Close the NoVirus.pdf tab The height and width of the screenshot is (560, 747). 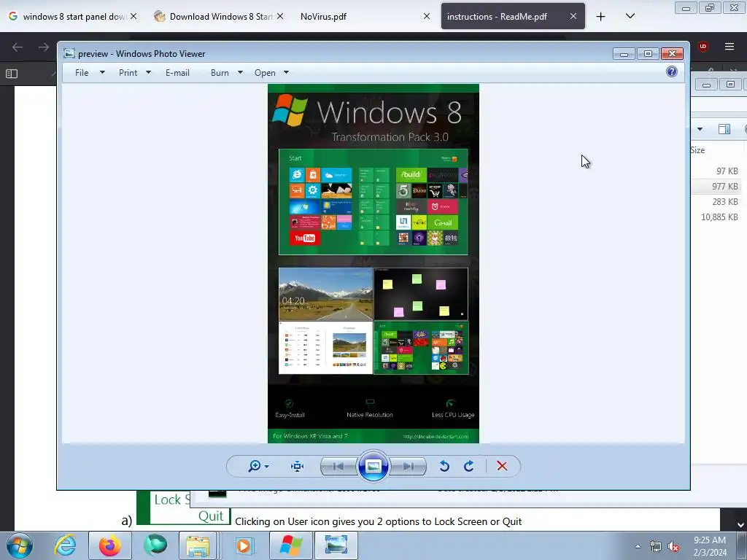tap(427, 16)
